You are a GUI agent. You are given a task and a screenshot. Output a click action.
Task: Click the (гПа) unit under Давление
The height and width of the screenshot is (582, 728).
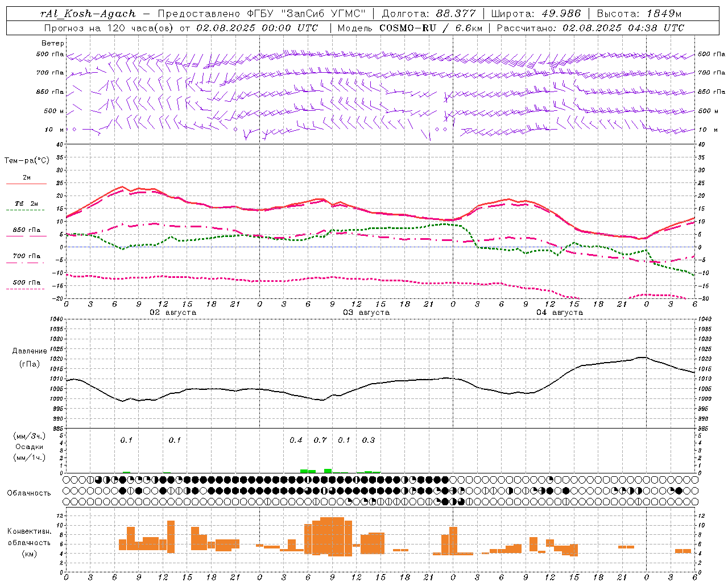pyautogui.click(x=30, y=364)
